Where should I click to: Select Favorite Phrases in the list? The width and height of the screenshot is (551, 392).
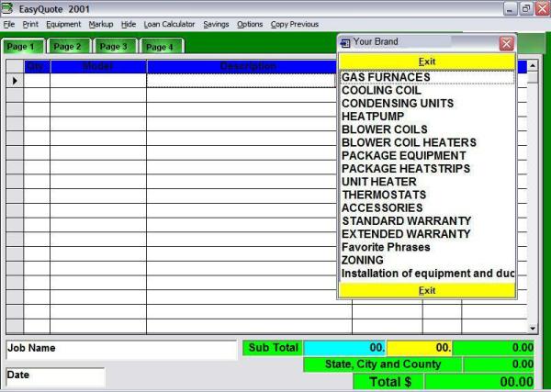tap(427, 247)
